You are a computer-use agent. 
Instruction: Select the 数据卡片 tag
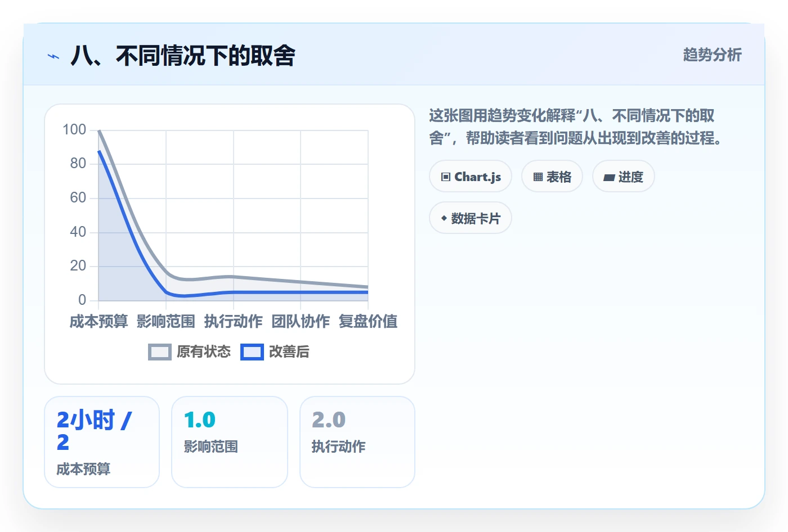[x=471, y=218]
